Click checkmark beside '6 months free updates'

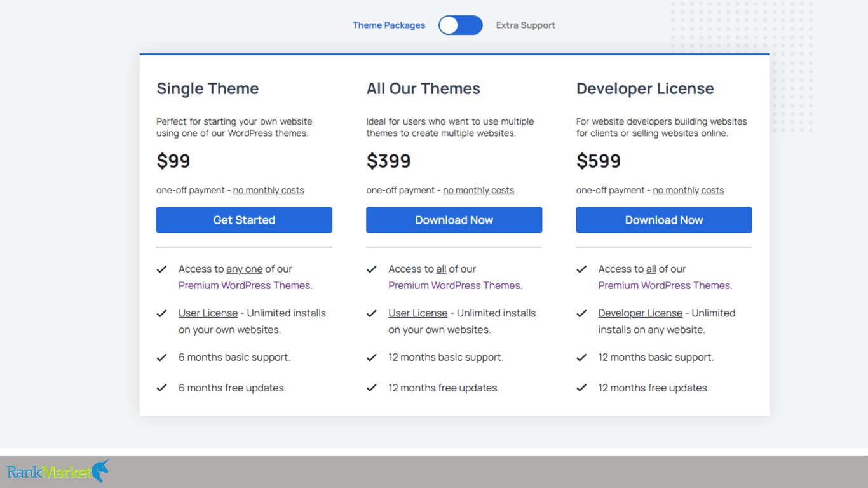click(x=161, y=388)
